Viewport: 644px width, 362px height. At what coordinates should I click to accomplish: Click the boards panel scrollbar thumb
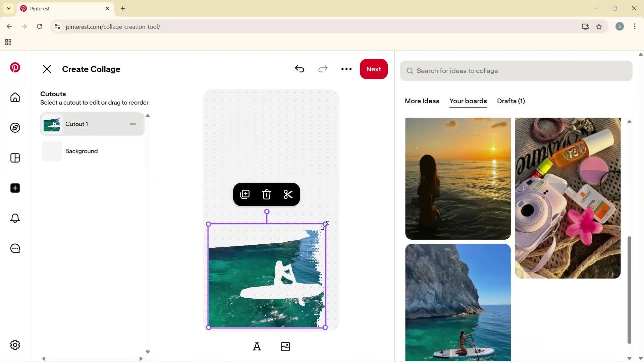coord(630,290)
